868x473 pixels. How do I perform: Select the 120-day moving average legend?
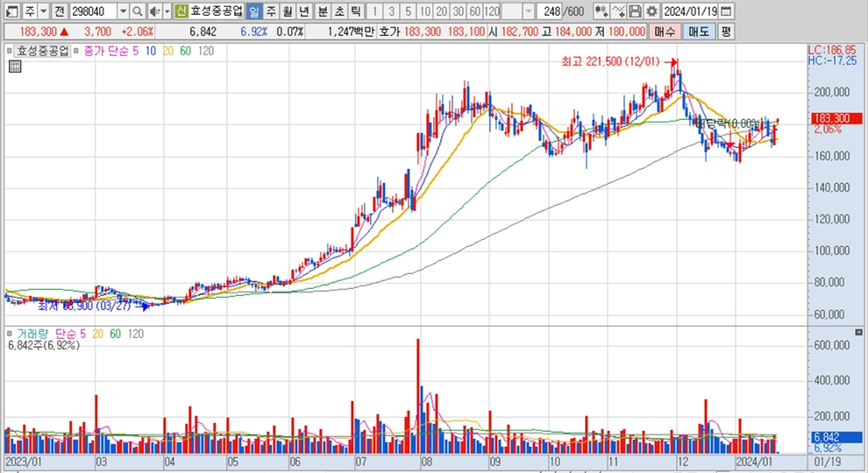(x=206, y=51)
